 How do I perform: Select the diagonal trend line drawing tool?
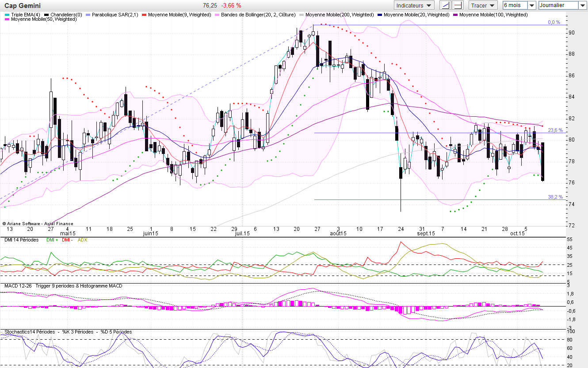(x=446, y=5)
